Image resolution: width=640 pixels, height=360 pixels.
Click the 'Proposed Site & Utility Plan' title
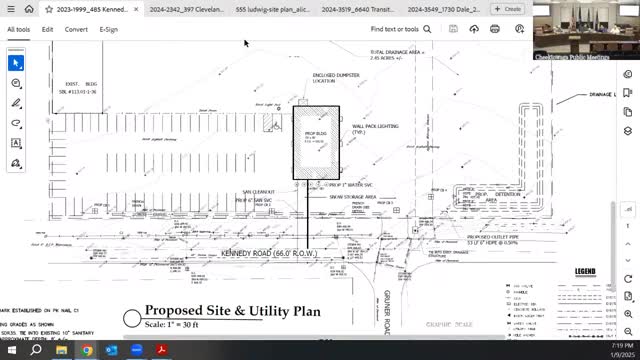coord(233,311)
